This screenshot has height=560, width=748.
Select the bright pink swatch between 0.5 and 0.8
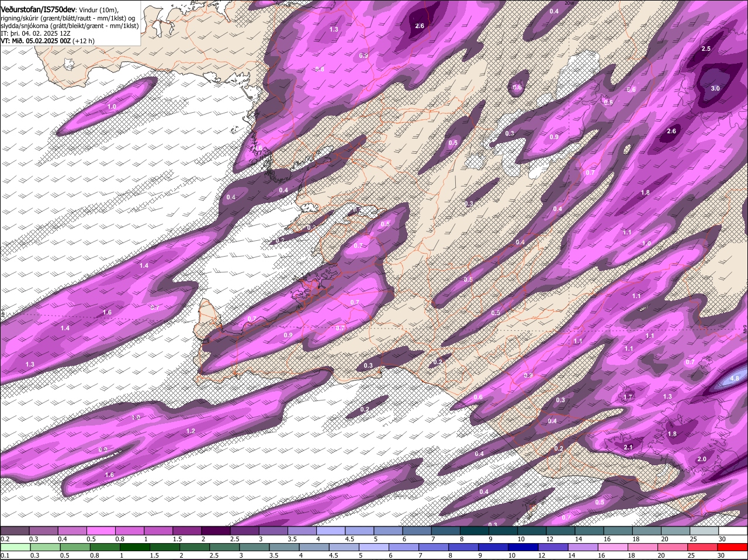point(101,531)
